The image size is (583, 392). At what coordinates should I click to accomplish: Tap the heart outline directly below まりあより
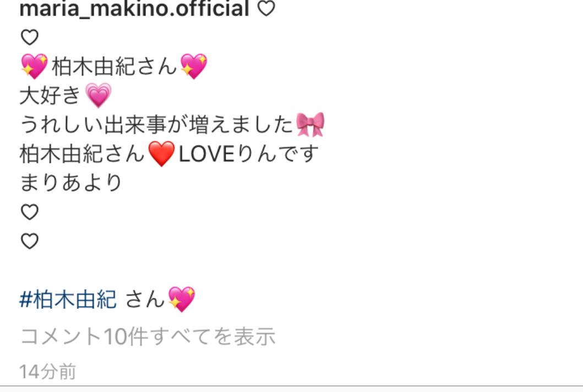click(30, 212)
